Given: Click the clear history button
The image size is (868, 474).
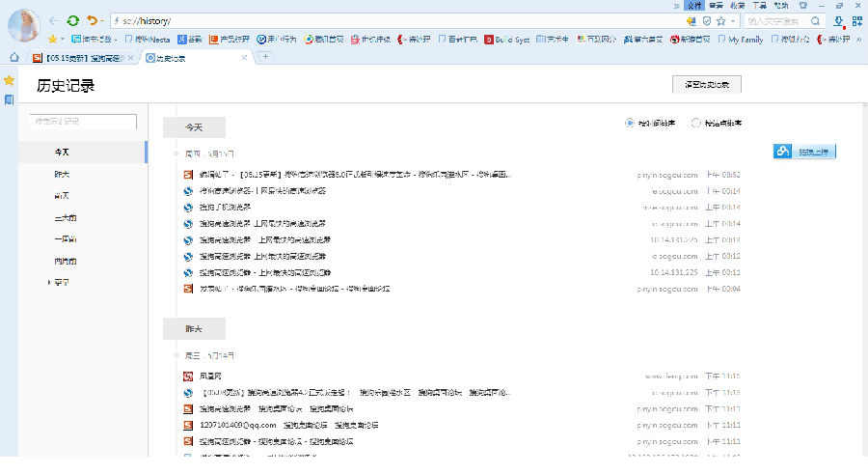Looking at the screenshot, I should tap(706, 84).
